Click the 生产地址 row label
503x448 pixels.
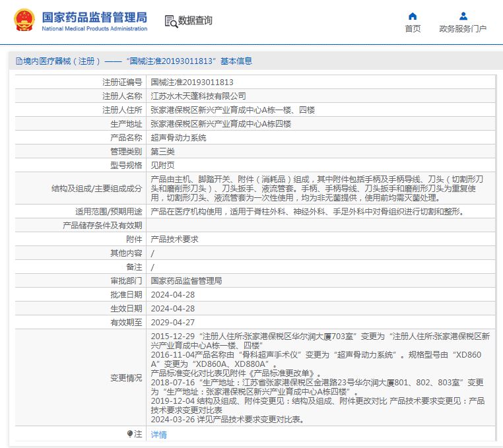coord(126,124)
